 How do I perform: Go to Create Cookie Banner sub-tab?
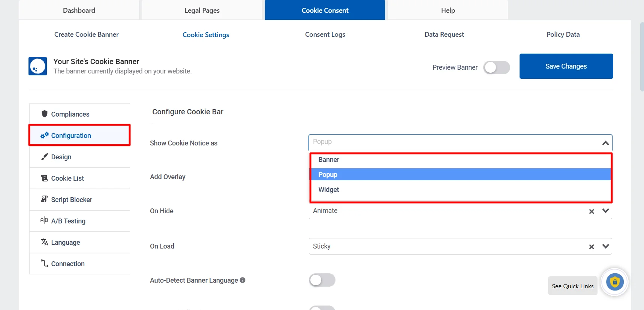click(87, 34)
